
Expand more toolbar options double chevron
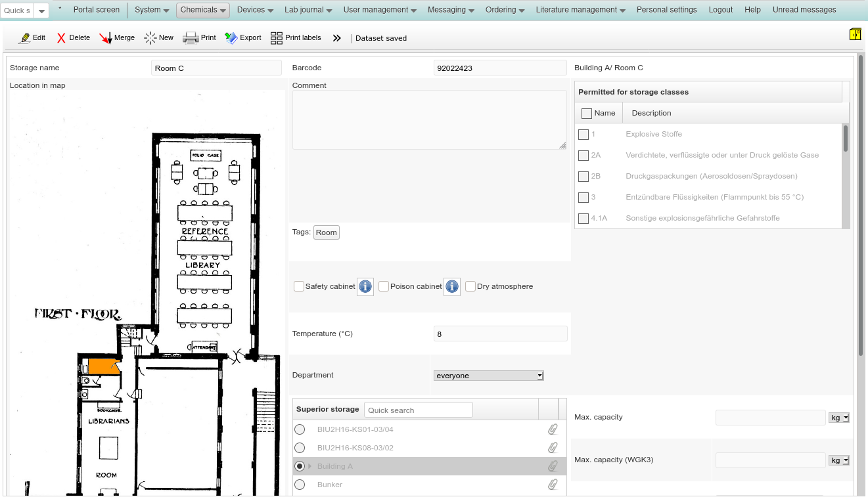337,38
